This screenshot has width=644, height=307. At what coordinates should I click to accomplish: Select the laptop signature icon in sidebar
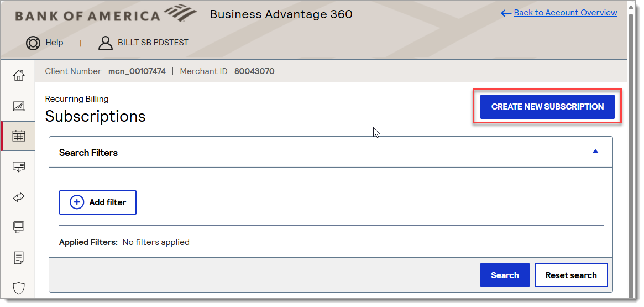tap(18, 106)
